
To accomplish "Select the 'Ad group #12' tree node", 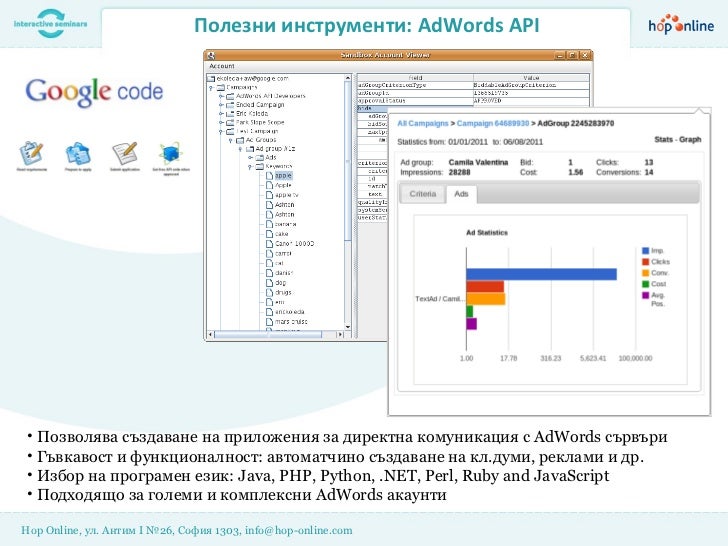I will click(275, 149).
